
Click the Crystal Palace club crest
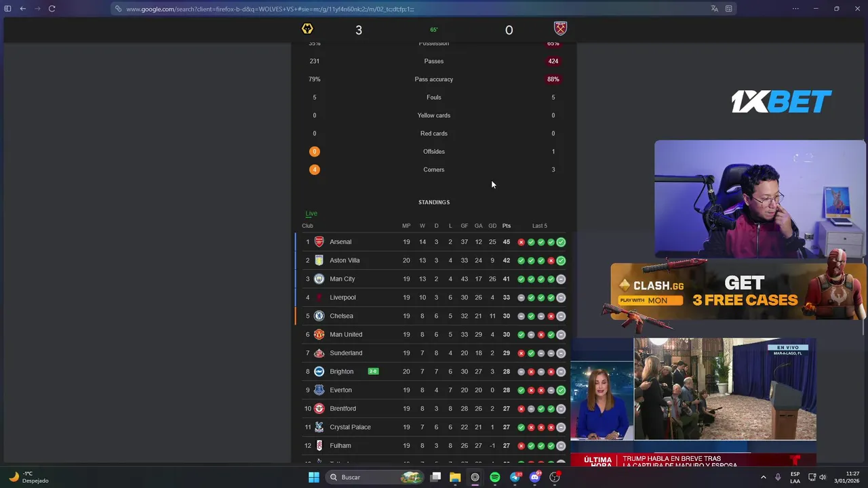coord(319,427)
